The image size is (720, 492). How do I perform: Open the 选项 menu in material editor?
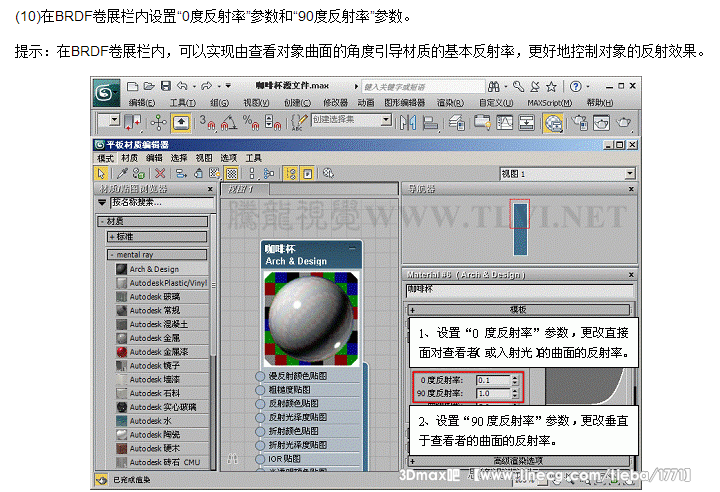coord(228,158)
